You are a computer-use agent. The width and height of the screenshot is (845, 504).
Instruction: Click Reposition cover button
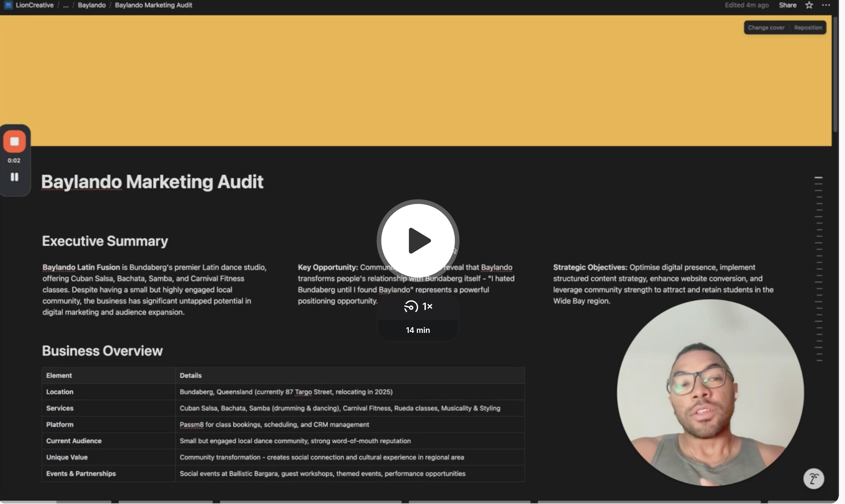coord(808,28)
